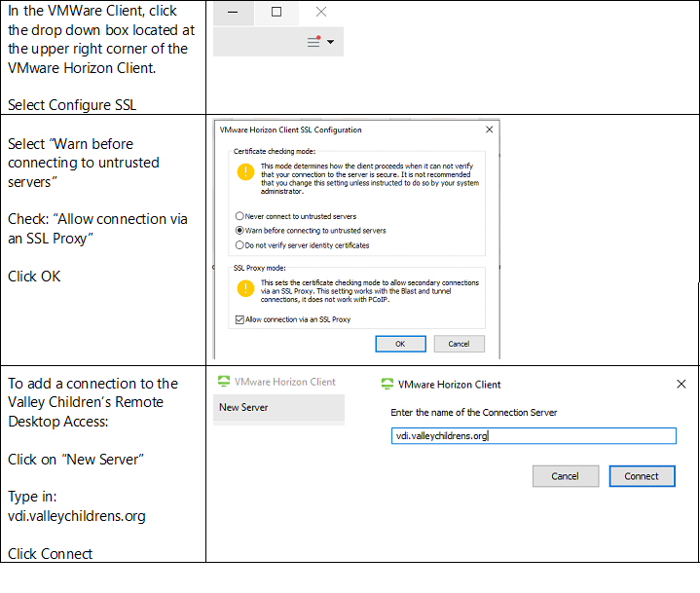This screenshot has height=593, width=700.
Task: Close the Horizon Client main window
Action: tap(321, 12)
